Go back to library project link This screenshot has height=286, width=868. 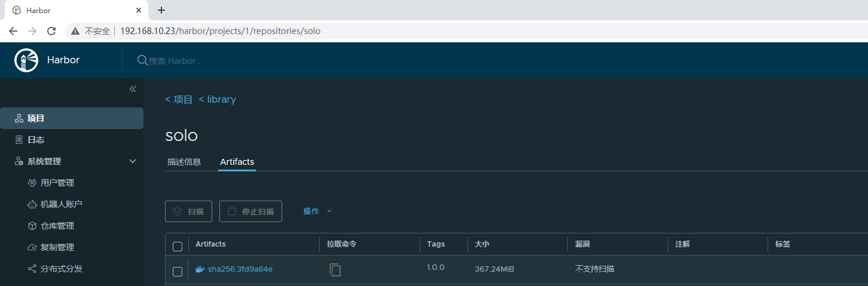point(218,100)
